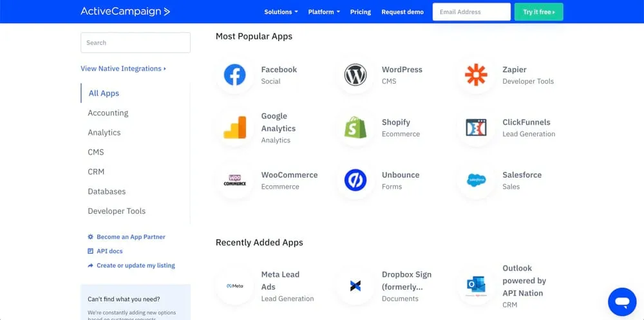This screenshot has height=320, width=644.
Task: Open the Shopify shopping bag icon
Action: 355,128
